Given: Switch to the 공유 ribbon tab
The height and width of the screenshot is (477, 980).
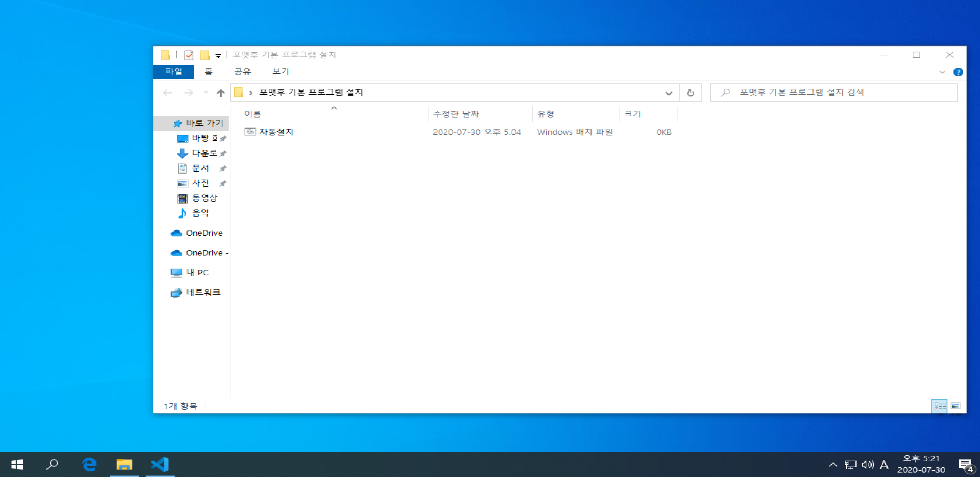Looking at the screenshot, I should click(x=242, y=71).
